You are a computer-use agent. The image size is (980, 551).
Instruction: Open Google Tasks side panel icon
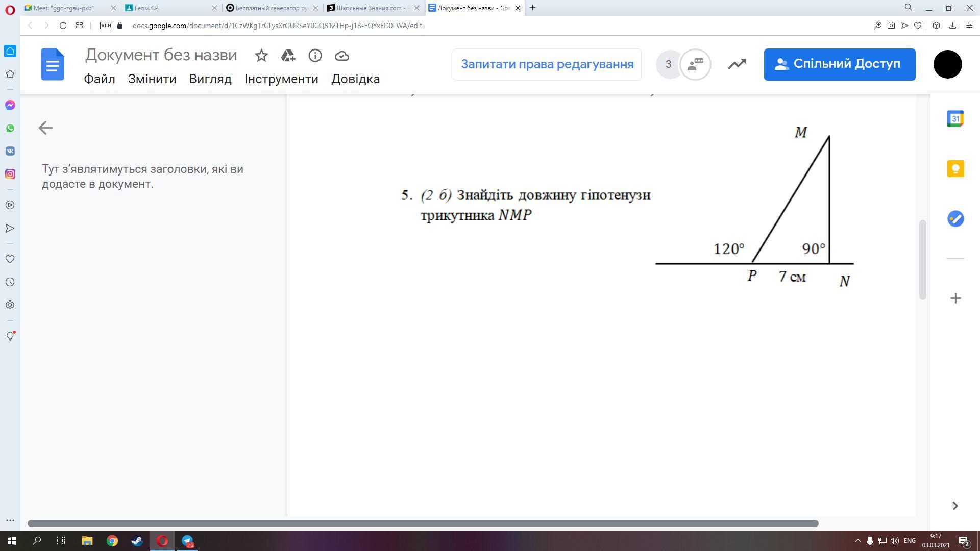click(955, 219)
